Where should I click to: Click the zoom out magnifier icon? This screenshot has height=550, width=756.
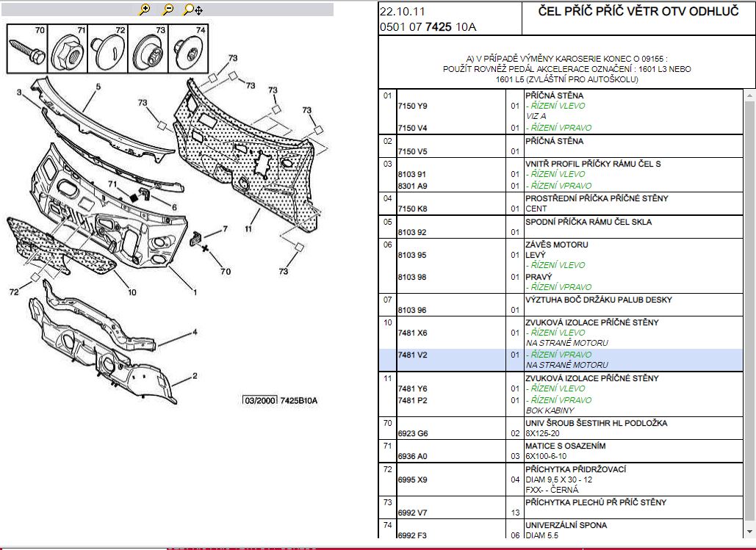coord(168,10)
